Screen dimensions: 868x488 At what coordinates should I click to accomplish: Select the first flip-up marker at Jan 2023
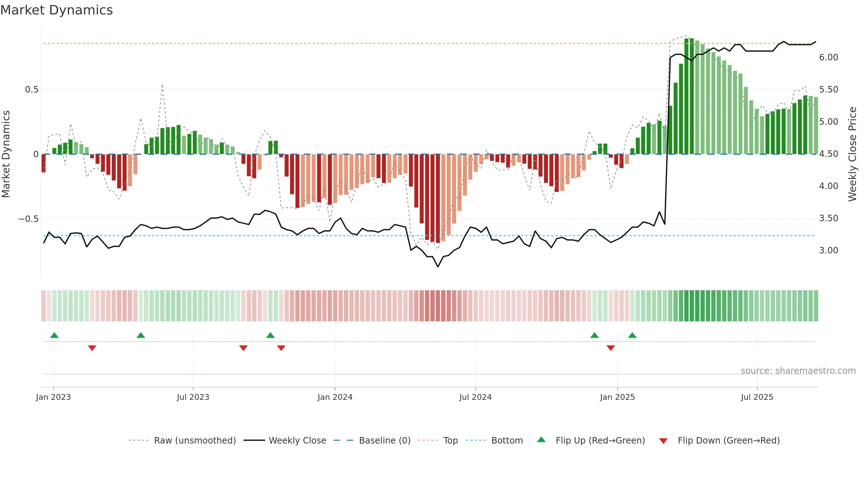point(54,335)
